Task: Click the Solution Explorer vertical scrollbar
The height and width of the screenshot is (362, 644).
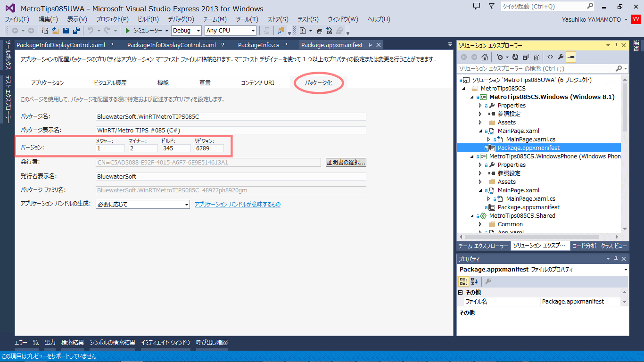Action: [x=625, y=154]
